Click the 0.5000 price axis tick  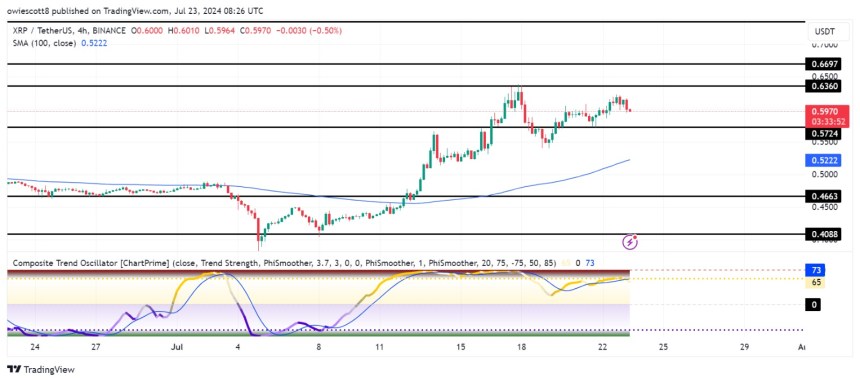pyautogui.click(x=824, y=175)
